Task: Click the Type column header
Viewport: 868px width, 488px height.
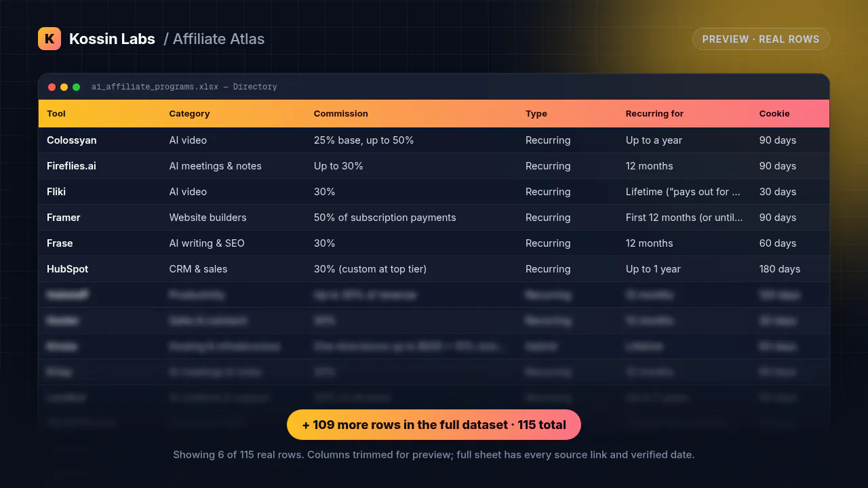Action: coord(536,114)
